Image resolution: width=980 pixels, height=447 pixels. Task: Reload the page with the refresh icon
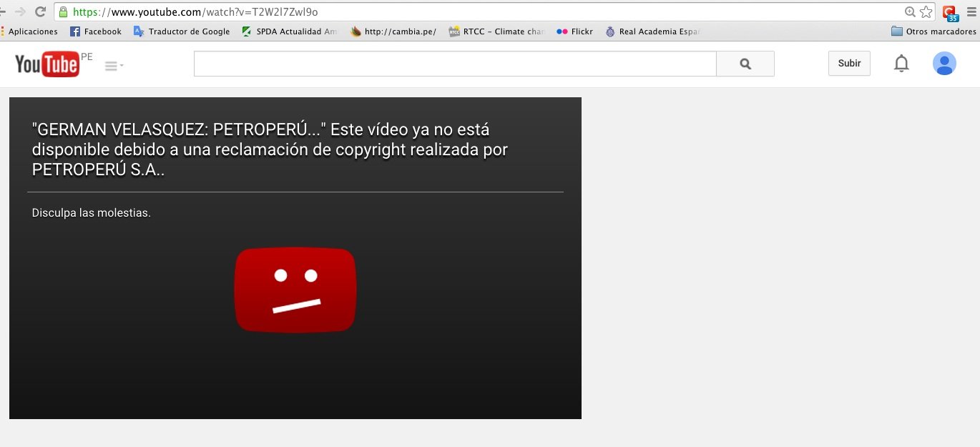[x=40, y=11]
